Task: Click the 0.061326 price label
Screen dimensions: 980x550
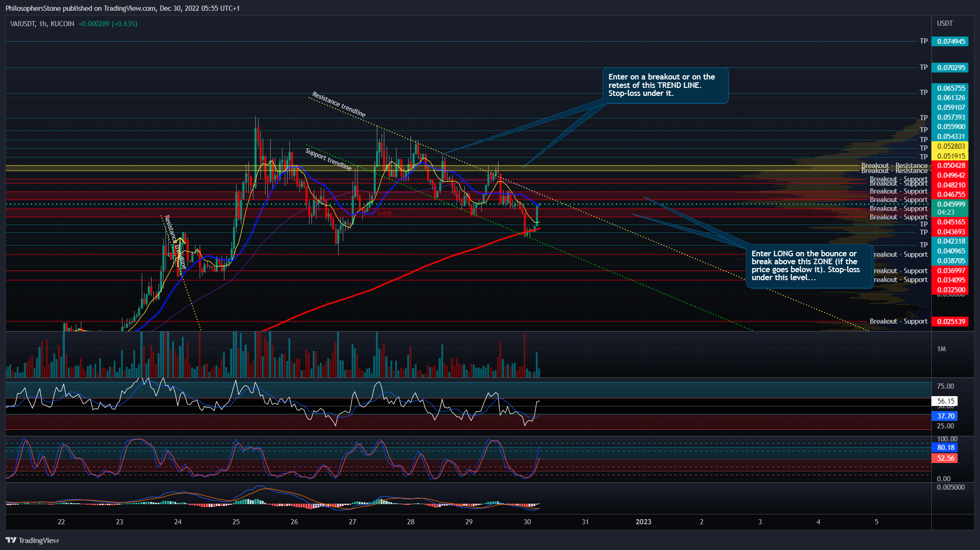Action: tap(950, 98)
